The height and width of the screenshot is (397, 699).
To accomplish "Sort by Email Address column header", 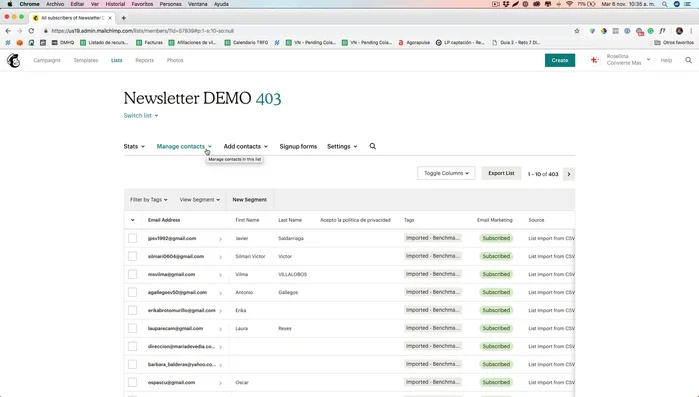I will click(x=164, y=220).
